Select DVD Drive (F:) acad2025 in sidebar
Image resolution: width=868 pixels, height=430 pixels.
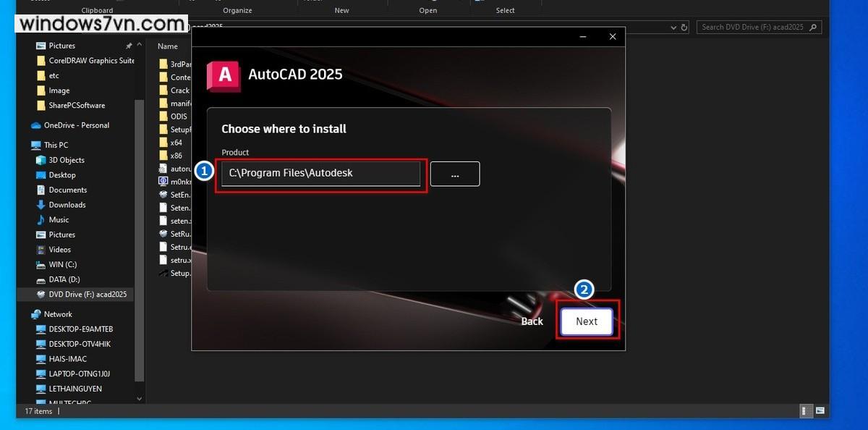tap(87, 295)
